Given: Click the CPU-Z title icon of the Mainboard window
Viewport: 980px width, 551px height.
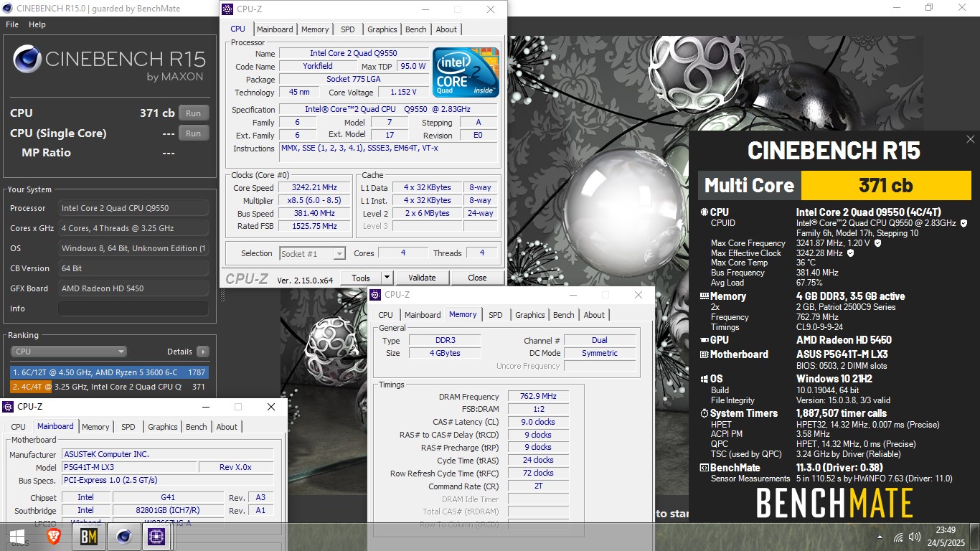Looking at the screenshot, I should click(x=9, y=407).
